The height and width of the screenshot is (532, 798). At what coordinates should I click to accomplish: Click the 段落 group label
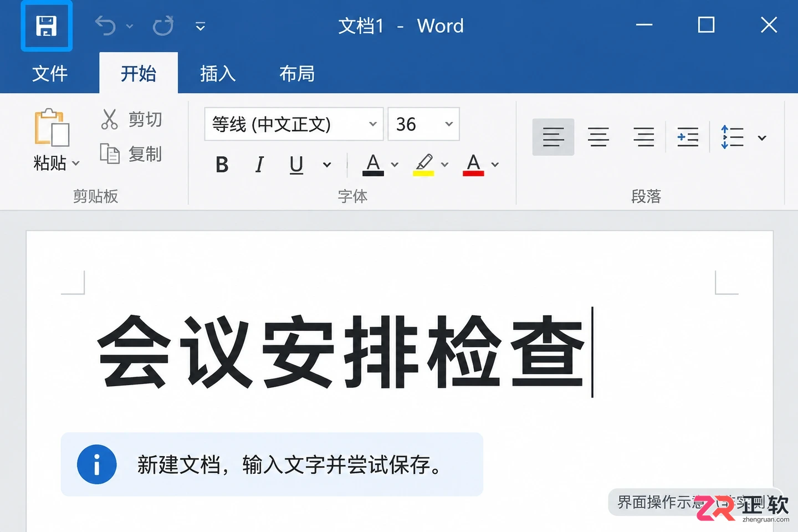pos(646,196)
